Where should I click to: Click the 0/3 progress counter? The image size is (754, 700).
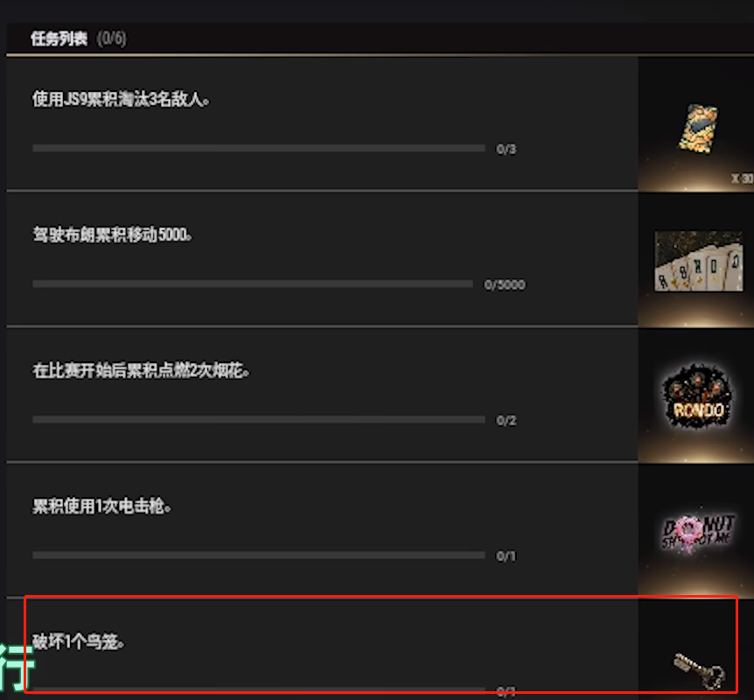pyautogui.click(x=506, y=149)
